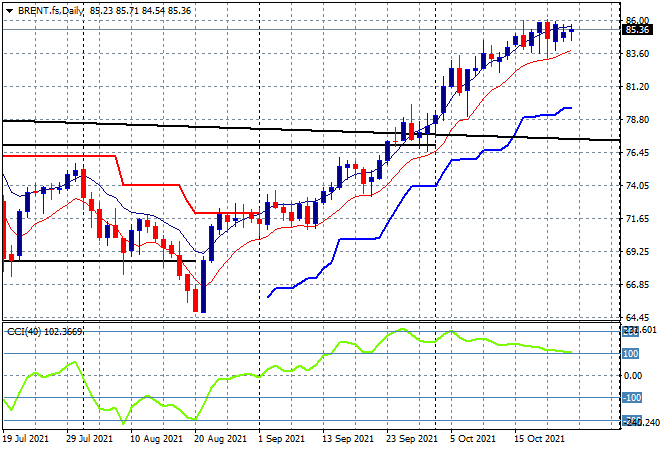Click the 23 Sep 2021 date label
This screenshot has height=450, width=660.
click(412, 439)
